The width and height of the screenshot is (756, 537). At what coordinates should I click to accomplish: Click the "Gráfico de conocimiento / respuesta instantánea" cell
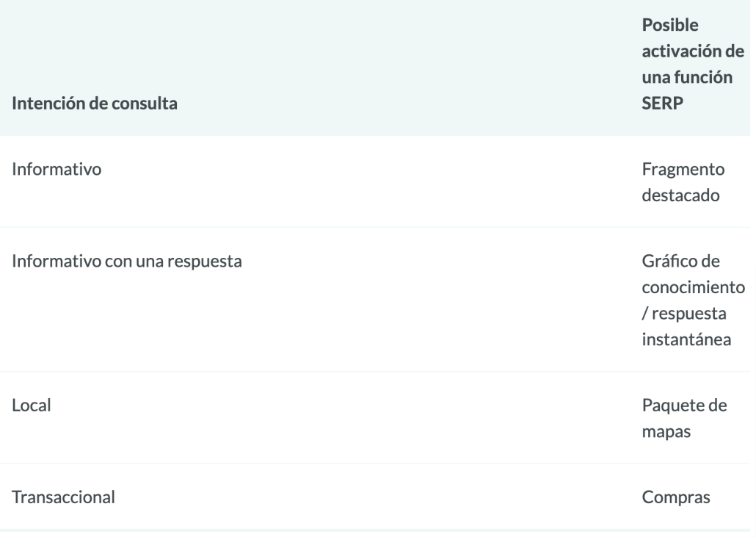tap(693, 300)
